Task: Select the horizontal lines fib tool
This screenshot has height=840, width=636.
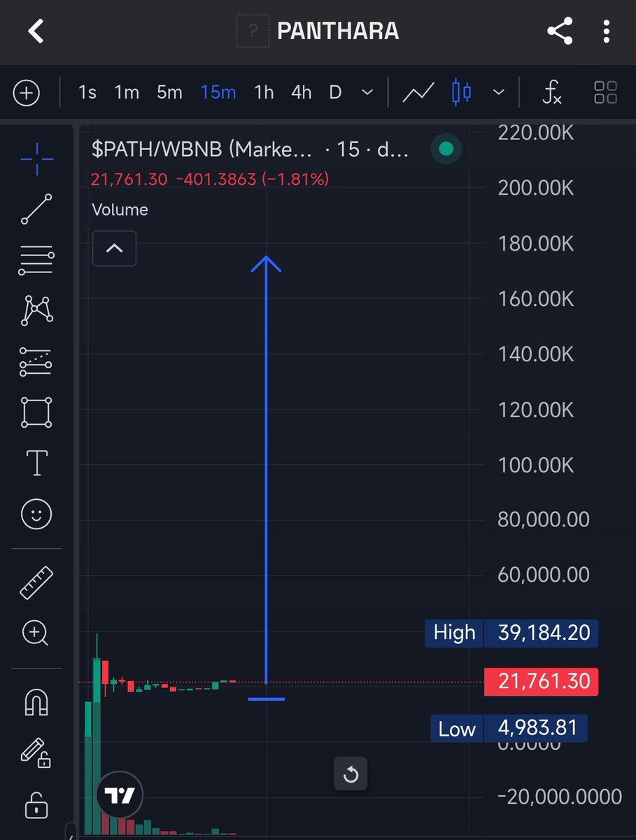Action: (36, 260)
